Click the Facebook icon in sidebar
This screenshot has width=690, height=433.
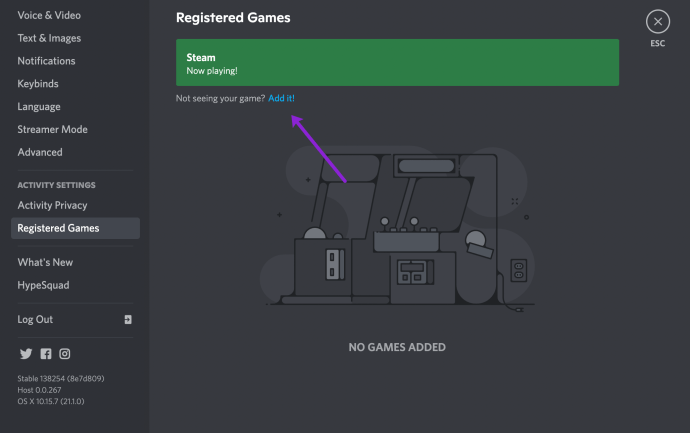point(45,354)
